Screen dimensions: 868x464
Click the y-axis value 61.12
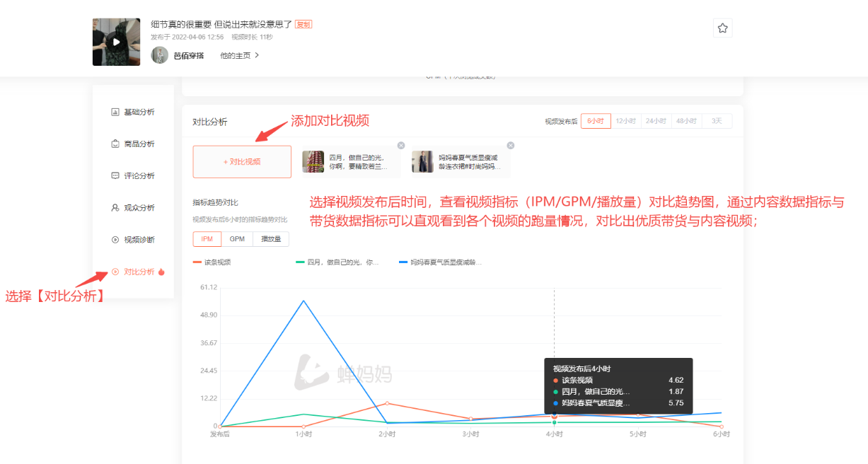coord(208,287)
